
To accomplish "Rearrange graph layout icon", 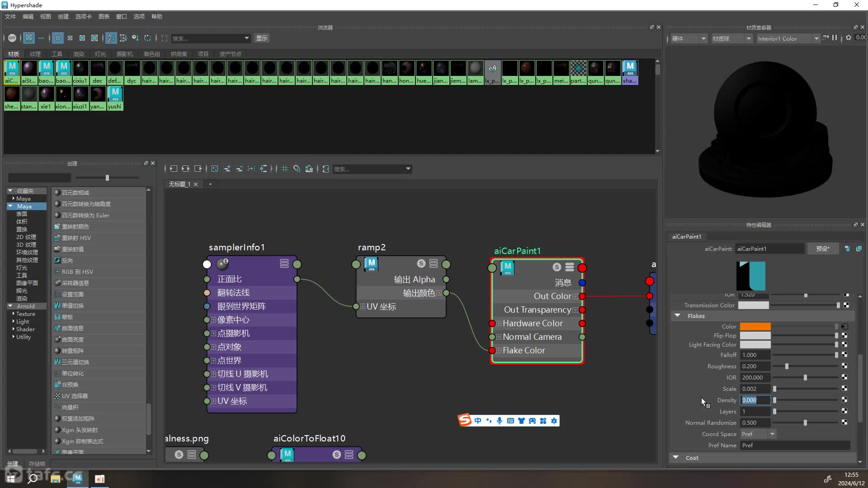I will click(251, 169).
